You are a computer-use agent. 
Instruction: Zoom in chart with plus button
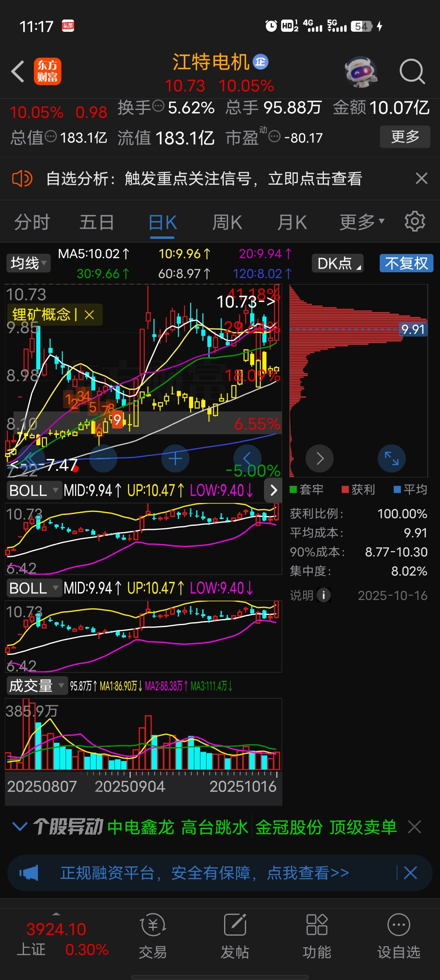click(x=175, y=459)
